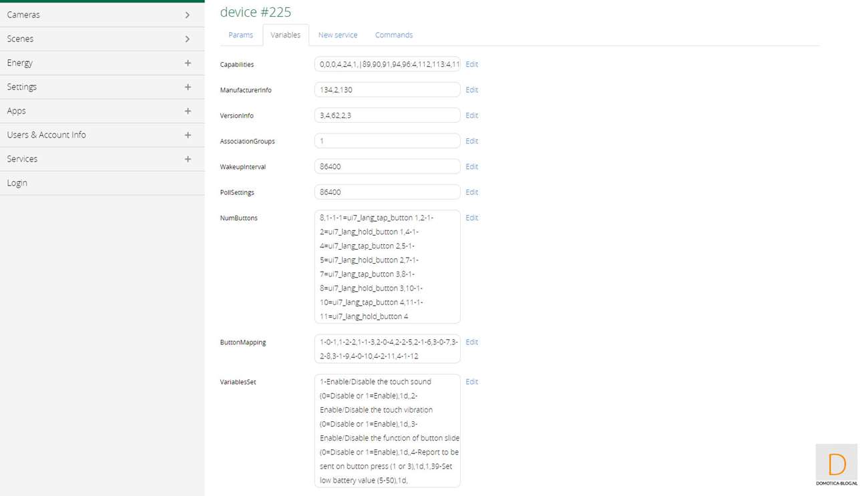Click the plus icon beside Energy
868x496 pixels.
(x=188, y=63)
